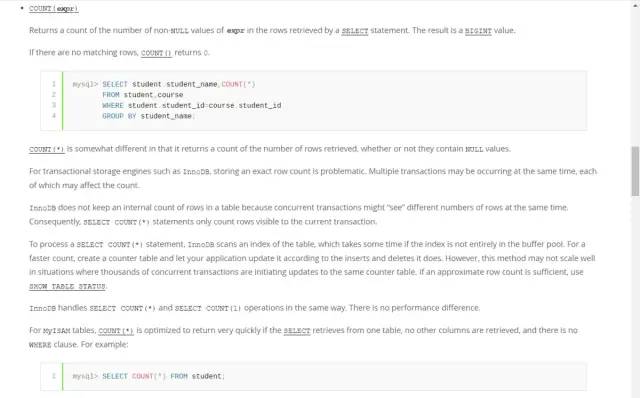640x398 pixels.
Task: Click GROUP BY keyword in first code block
Action: [119, 116]
